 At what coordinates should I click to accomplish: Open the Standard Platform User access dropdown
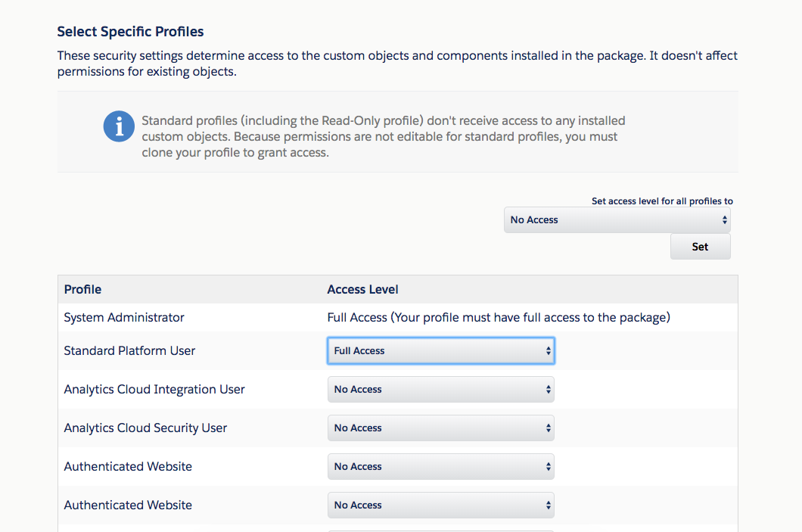pyautogui.click(x=441, y=351)
